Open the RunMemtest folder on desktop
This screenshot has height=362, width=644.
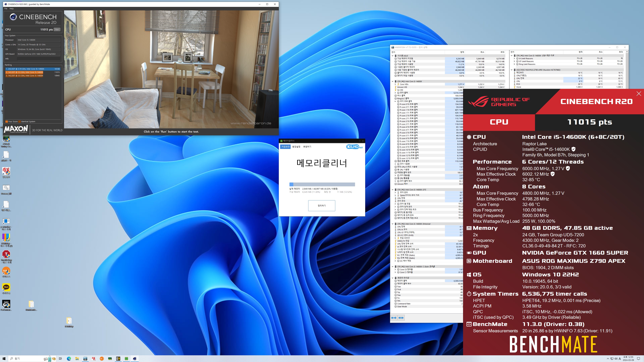(x=31, y=305)
